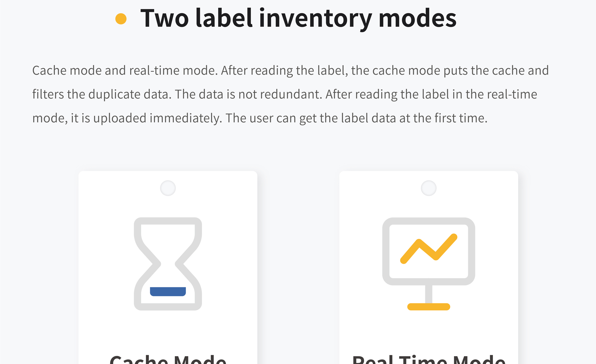Click the tag hole circle on the Real Time card
The width and height of the screenshot is (596, 364).
pyautogui.click(x=429, y=188)
